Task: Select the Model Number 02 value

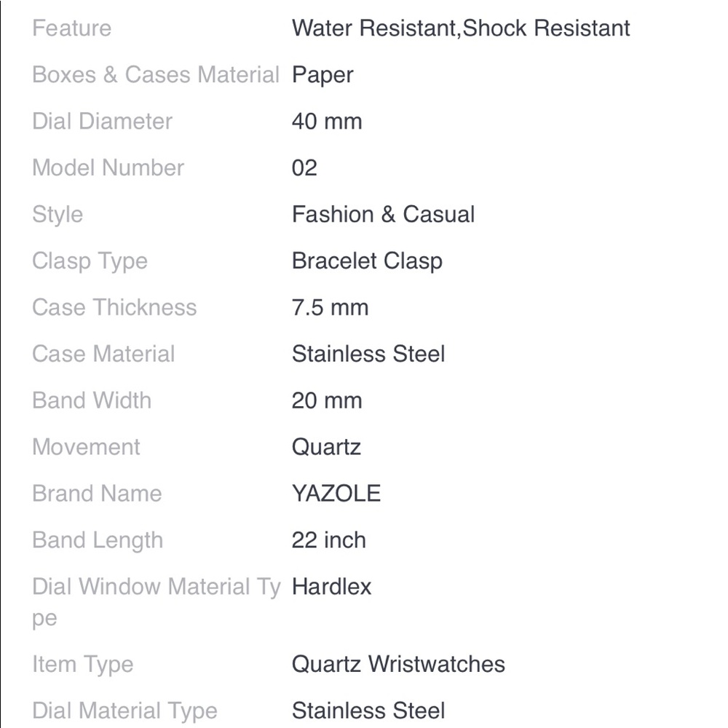Action: [304, 168]
